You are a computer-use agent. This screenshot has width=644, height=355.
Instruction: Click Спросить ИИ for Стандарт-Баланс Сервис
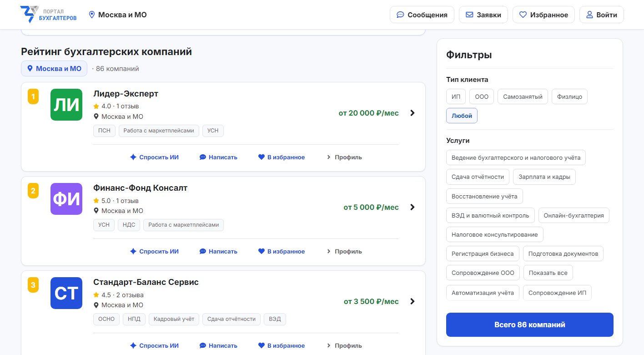tap(154, 345)
